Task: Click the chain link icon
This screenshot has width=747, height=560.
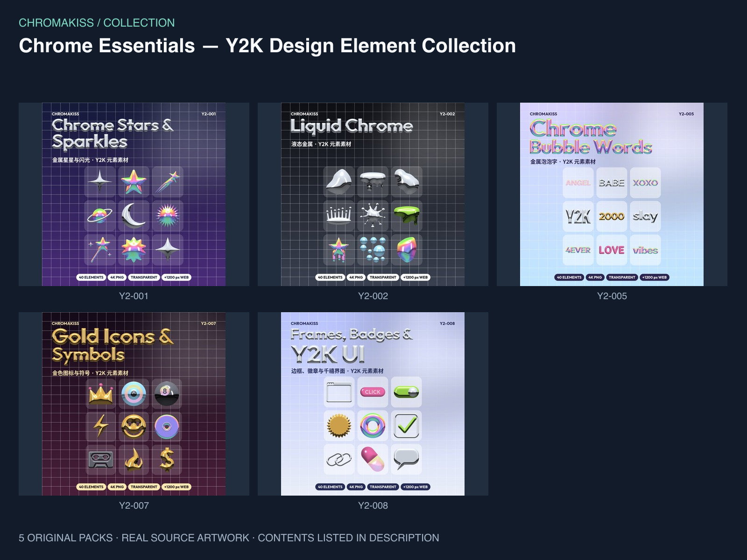Action: tap(339, 459)
